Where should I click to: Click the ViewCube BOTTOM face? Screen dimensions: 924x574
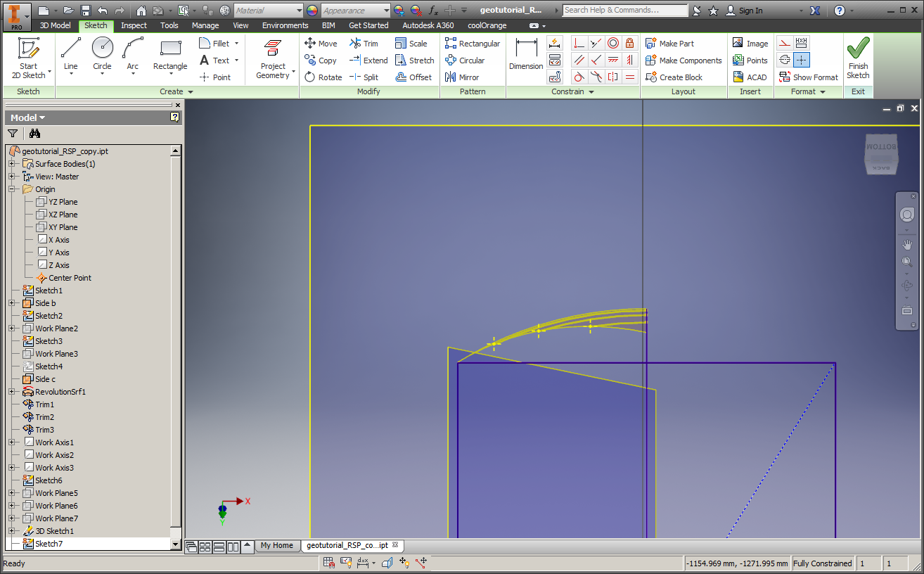point(881,148)
